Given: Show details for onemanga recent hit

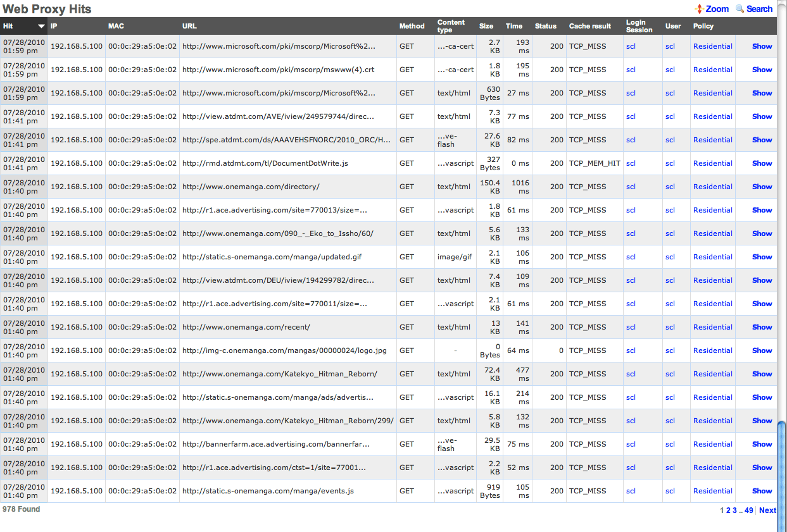Looking at the screenshot, I should [x=762, y=327].
